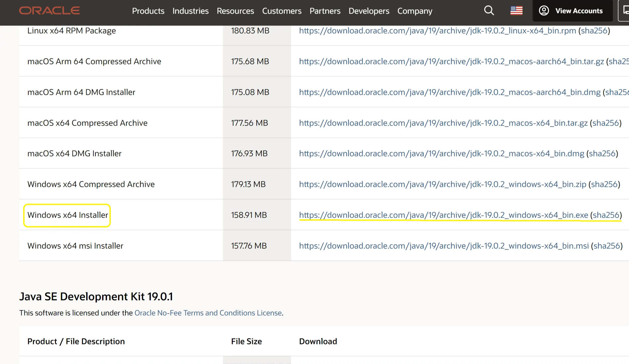Open the search magnifier icon
This screenshot has width=629, height=364.
[489, 11]
